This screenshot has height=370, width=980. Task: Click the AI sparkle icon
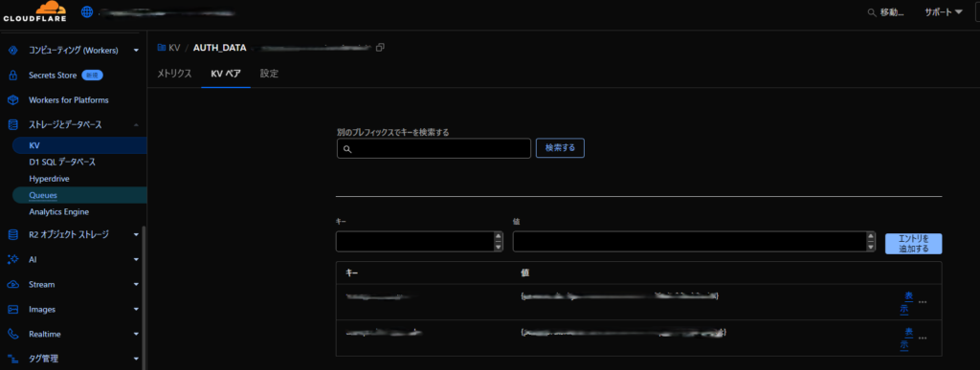coord(12,259)
